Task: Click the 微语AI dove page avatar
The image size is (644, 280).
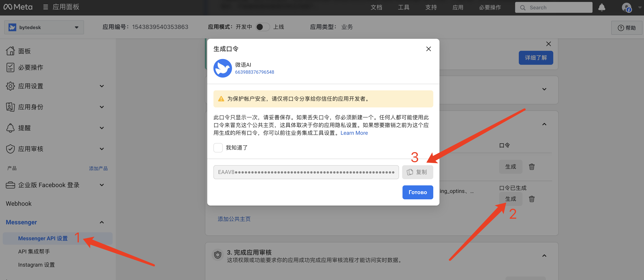Action: [223, 68]
